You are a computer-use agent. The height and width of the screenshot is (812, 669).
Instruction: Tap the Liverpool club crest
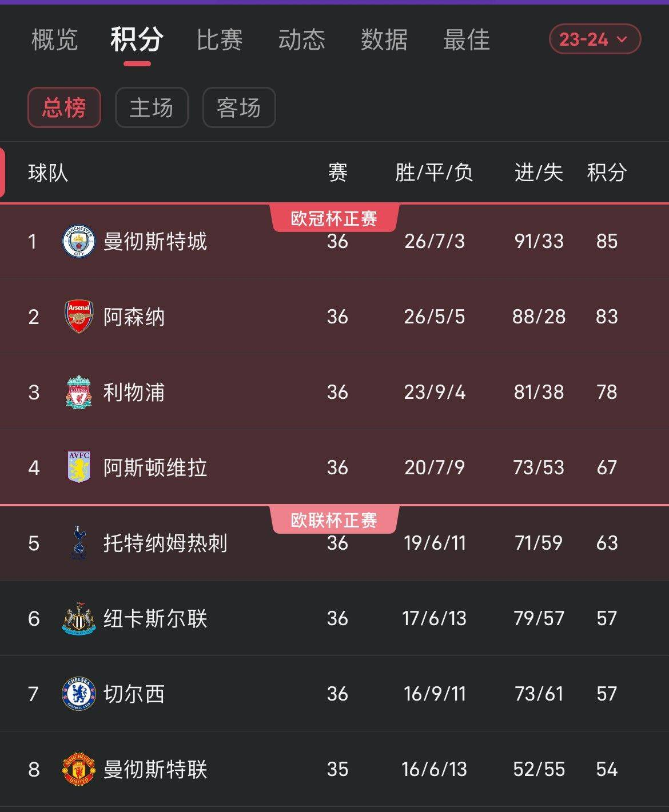point(78,392)
